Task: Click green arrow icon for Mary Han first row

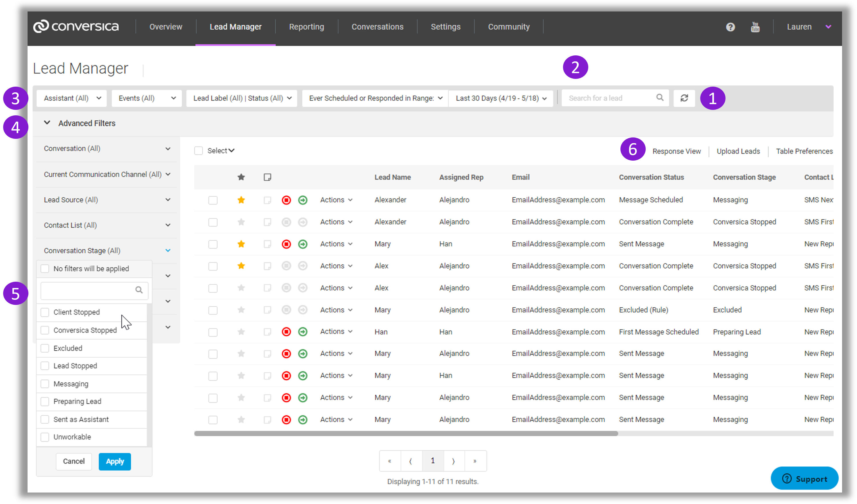Action: [303, 244]
